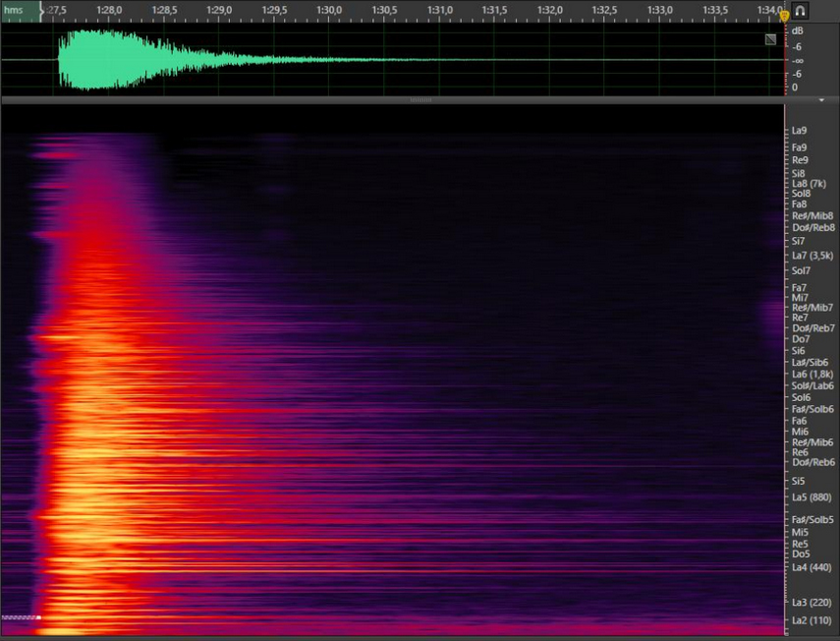Toggle the snapping magnet icon

(801, 11)
